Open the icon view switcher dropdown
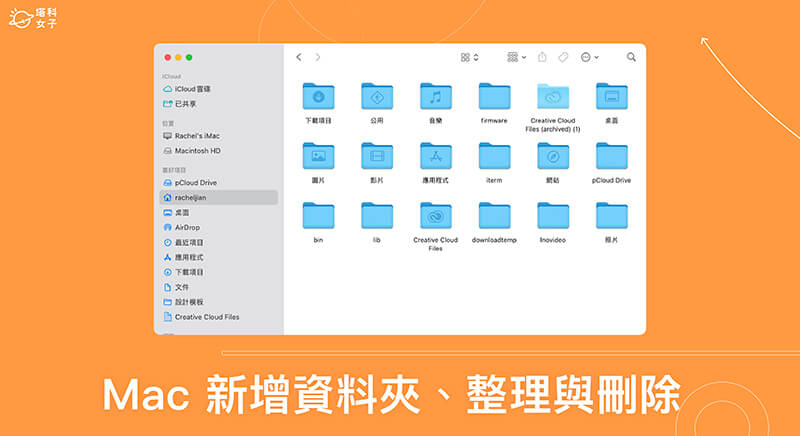Image resolution: width=800 pixels, height=436 pixels. pyautogui.click(x=470, y=58)
